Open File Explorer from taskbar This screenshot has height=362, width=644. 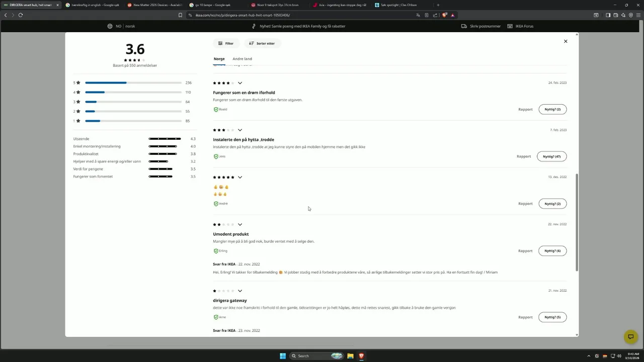coord(350,356)
